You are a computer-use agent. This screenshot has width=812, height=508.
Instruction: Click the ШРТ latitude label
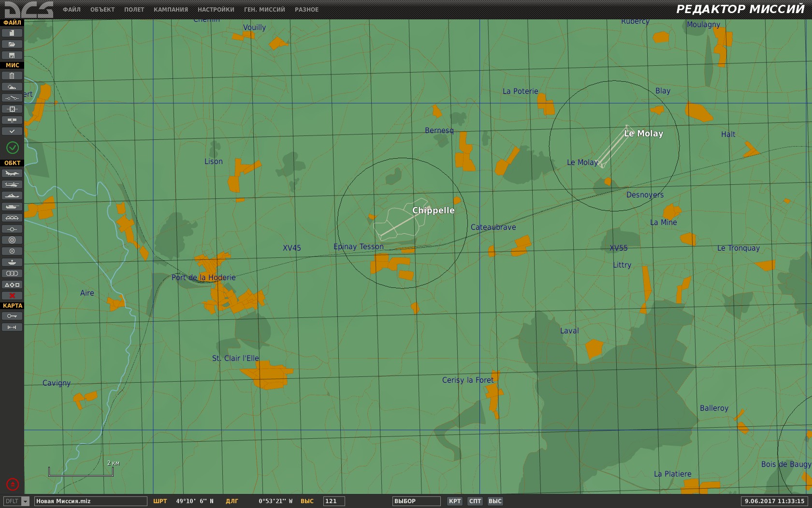coord(160,501)
